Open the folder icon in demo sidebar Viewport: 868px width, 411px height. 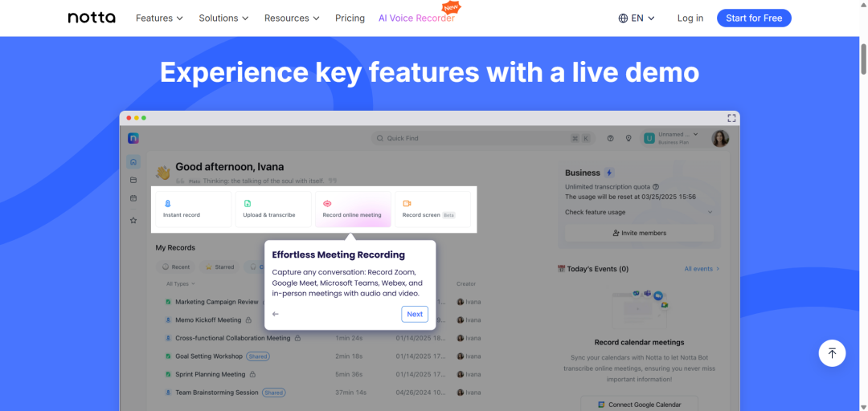point(133,180)
